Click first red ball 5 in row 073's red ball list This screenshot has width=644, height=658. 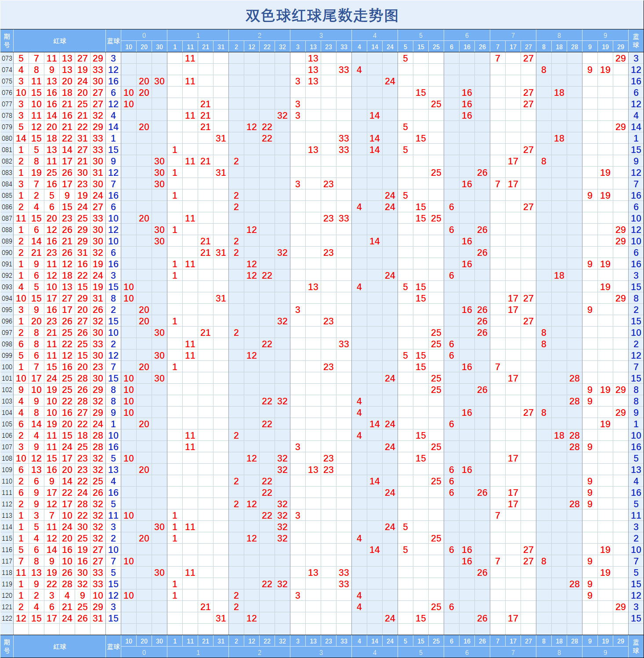[x=21, y=58]
